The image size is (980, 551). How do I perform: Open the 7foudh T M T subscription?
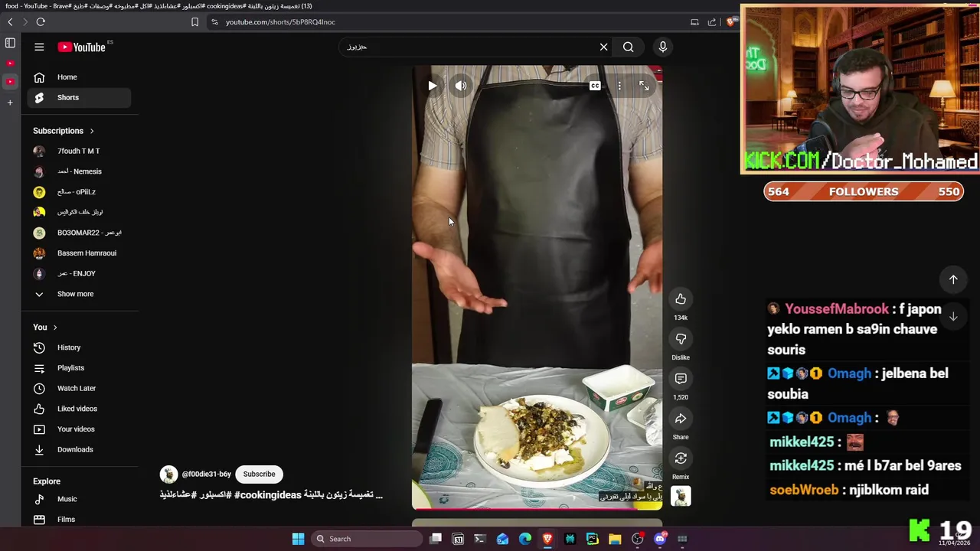pyautogui.click(x=80, y=151)
